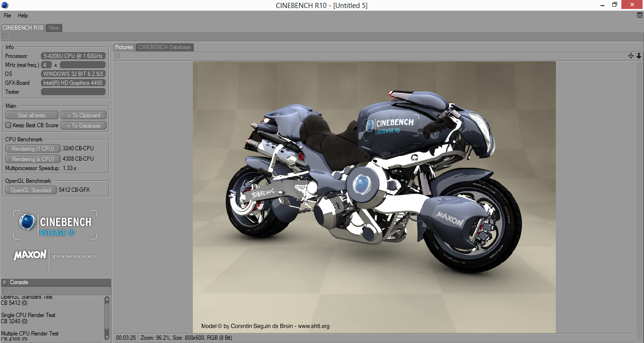Click the Processor name field
This screenshot has width=644, height=343.
pos(74,56)
